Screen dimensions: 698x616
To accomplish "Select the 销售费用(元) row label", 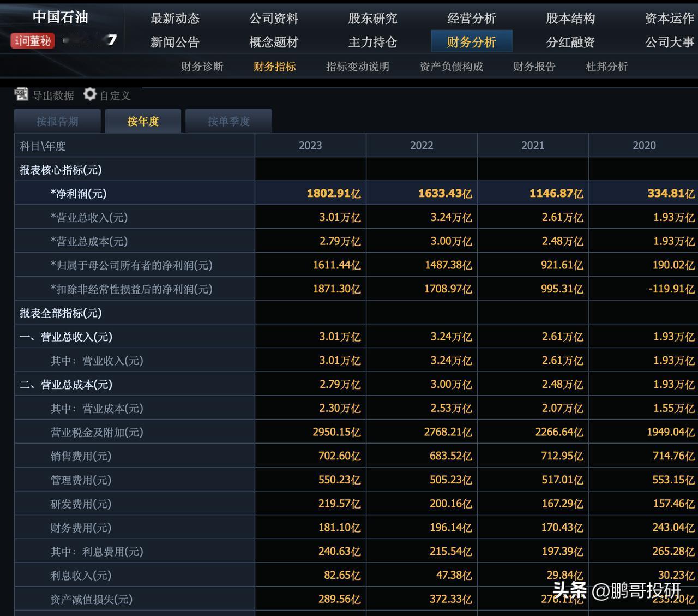I will [81, 456].
